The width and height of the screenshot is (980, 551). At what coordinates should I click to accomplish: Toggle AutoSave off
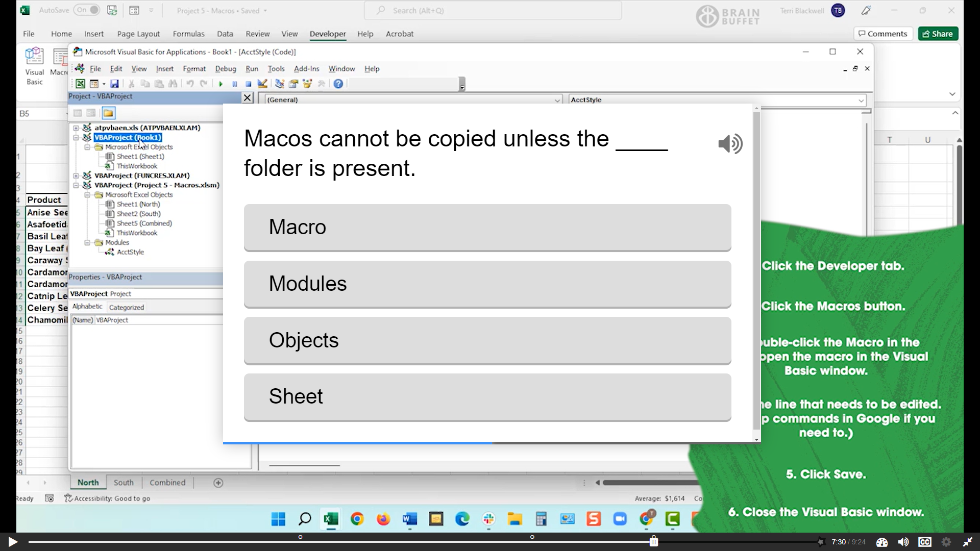point(86,10)
